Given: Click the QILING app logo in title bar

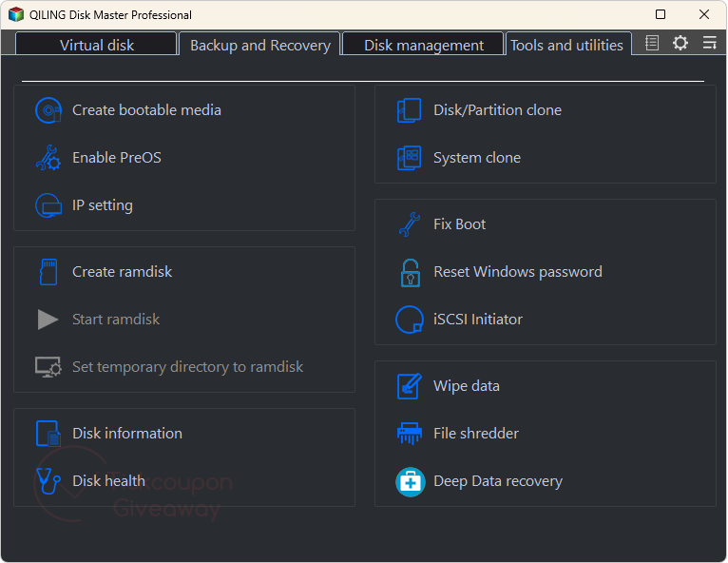Looking at the screenshot, I should pos(16,14).
